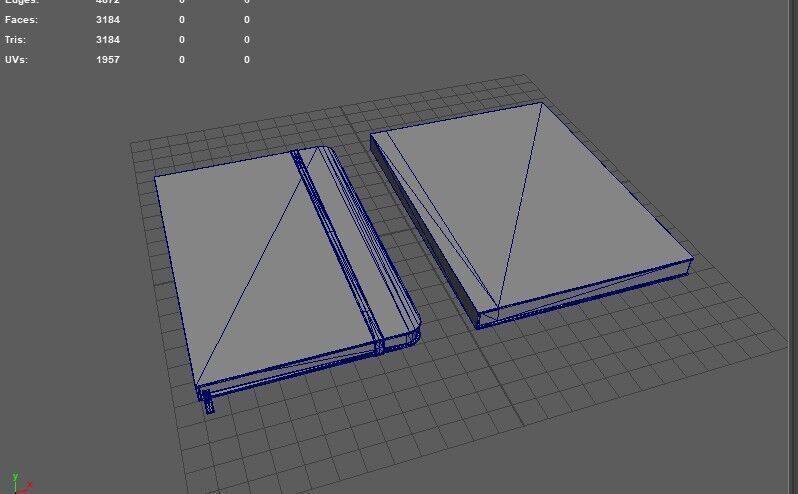Pick the elastic strap on the notebook
The image size is (798, 494).
[x=337, y=250]
